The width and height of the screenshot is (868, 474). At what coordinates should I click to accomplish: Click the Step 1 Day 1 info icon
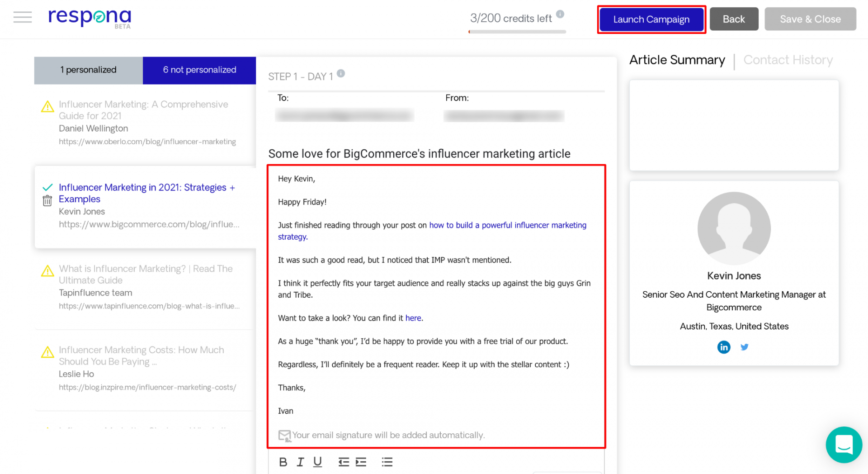pyautogui.click(x=341, y=73)
